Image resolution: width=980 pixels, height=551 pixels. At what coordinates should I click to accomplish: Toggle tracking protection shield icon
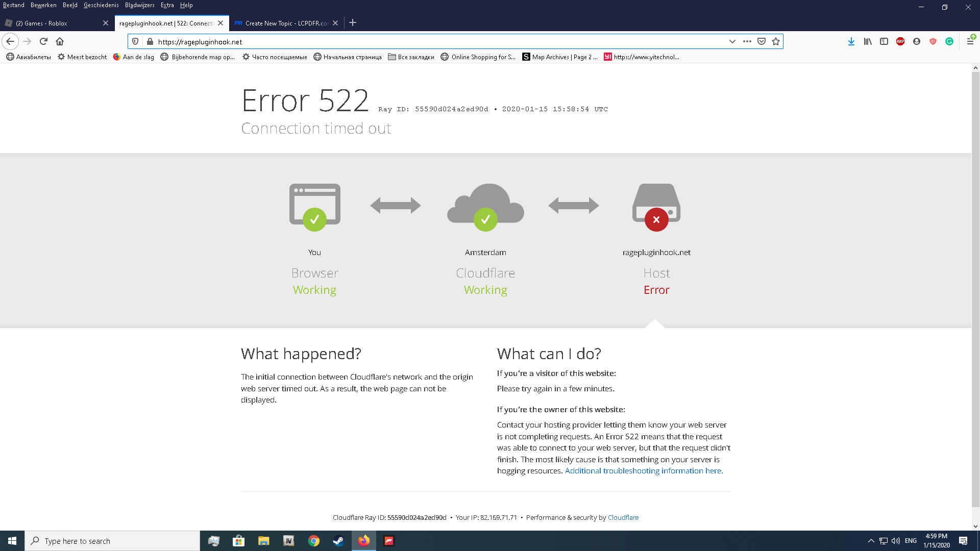coord(135,41)
